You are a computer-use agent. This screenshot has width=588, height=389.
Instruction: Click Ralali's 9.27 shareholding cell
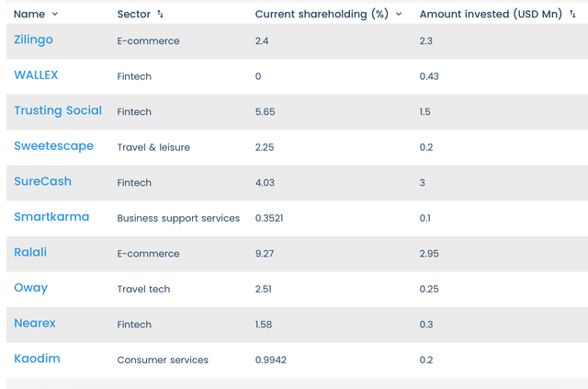(x=266, y=254)
